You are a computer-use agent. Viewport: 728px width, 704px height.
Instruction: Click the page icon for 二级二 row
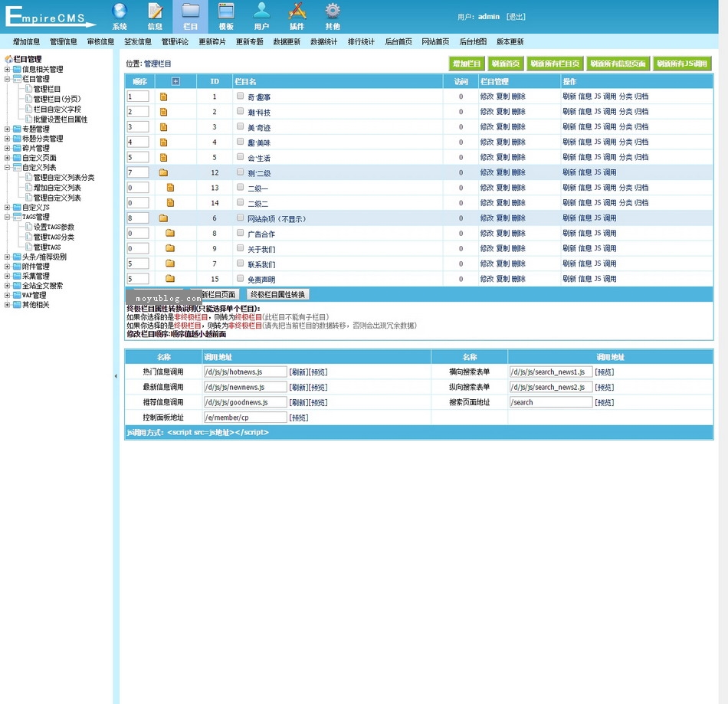(170, 203)
